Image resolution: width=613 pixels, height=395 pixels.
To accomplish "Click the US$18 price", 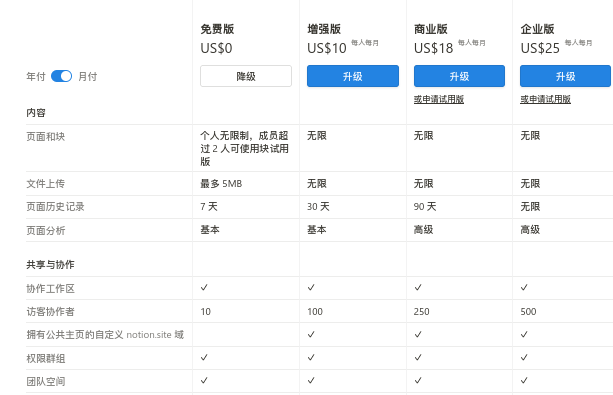I will 433,48.
